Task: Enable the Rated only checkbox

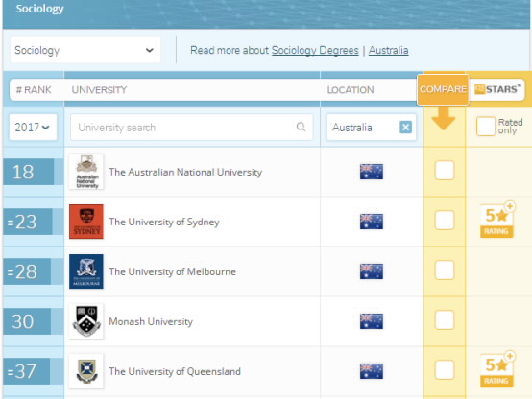Action: click(x=486, y=126)
